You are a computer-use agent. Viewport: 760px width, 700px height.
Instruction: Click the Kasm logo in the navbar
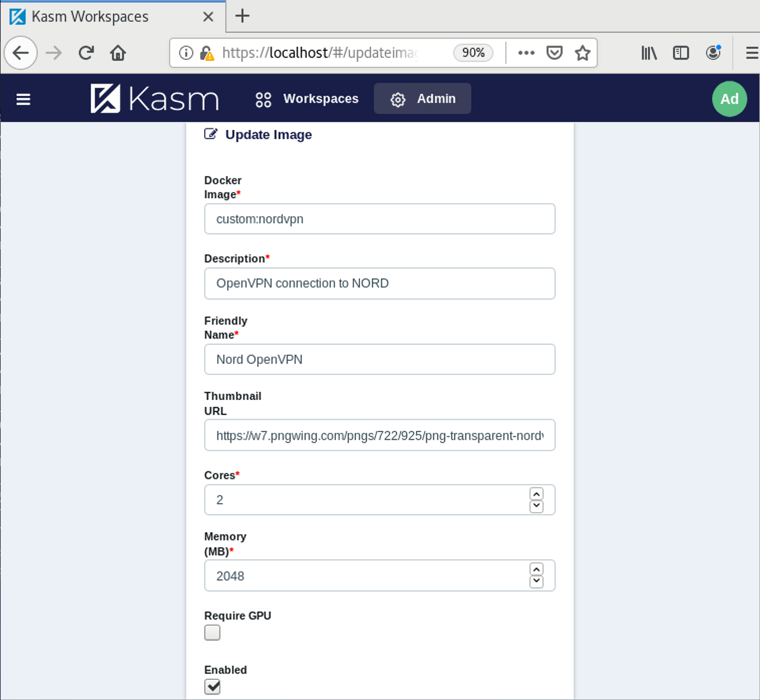pyautogui.click(x=155, y=98)
